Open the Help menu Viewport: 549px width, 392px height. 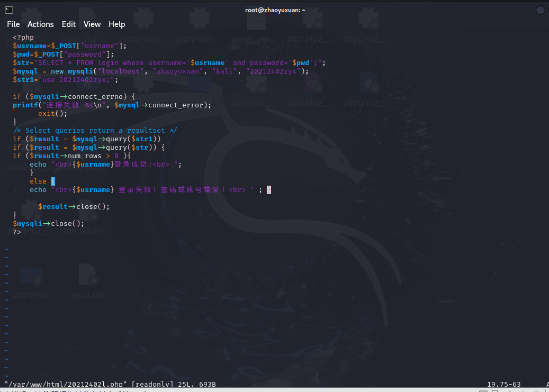pos(117,24)
